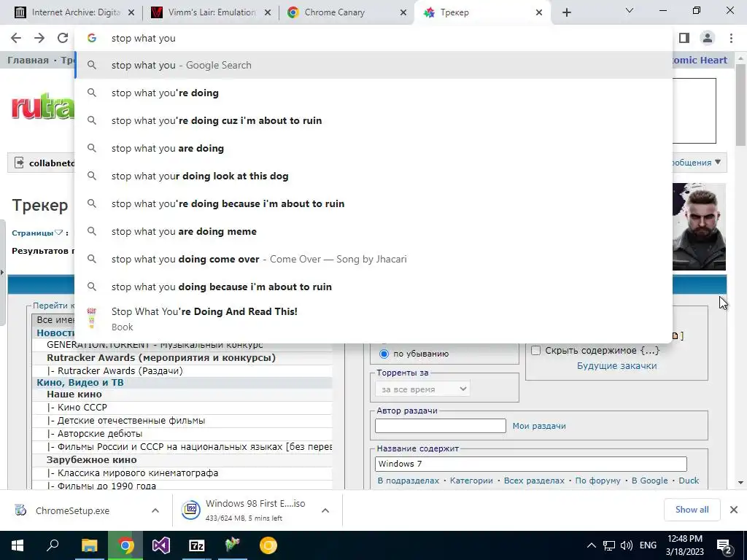The height and width of the screenshot is (560, 747).
Task: Select suggestion 'stop what you're doing'
Action: click(374, 93)
